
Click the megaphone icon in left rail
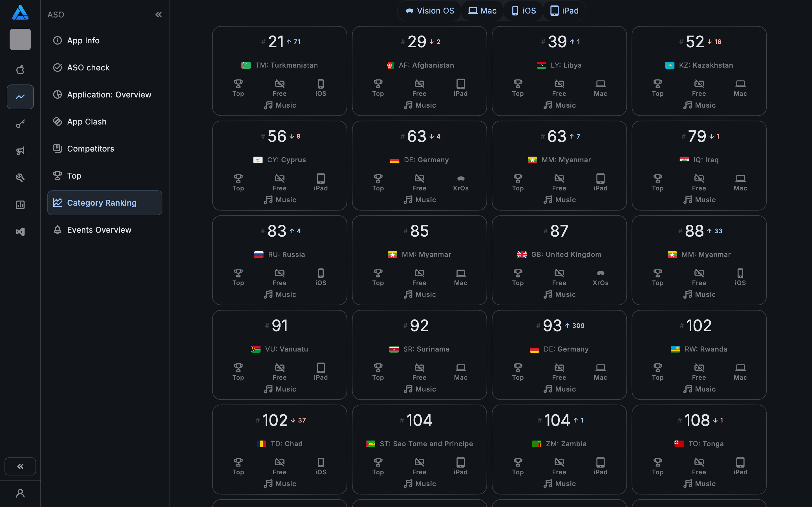(x=20, y=151)
